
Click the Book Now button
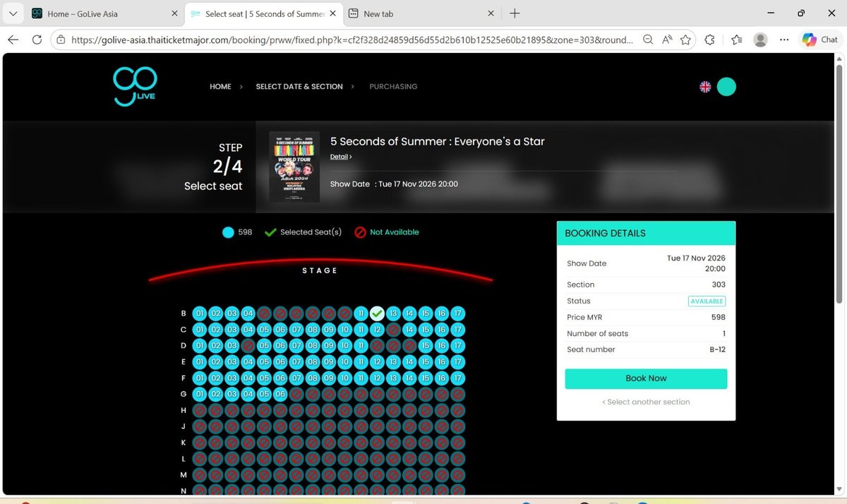646,378
